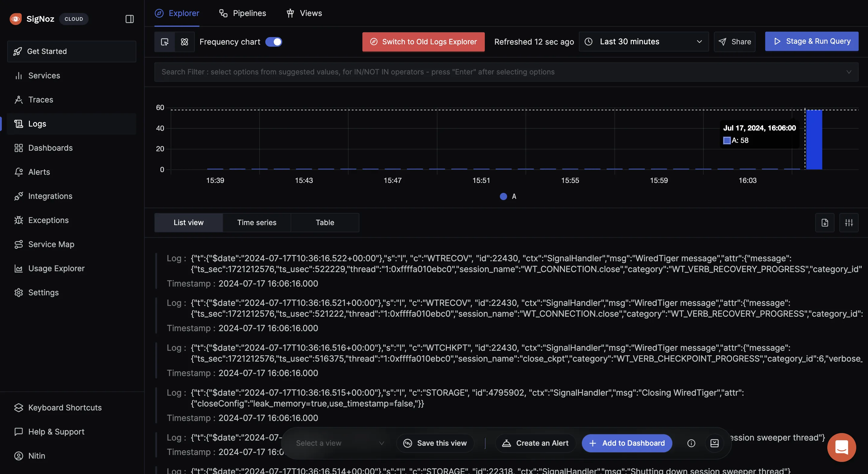Switch to Pipelines tab
Image resolution: width=868 pixels, height=474 pixels.
pyautogui.click(x=243, y=13)
